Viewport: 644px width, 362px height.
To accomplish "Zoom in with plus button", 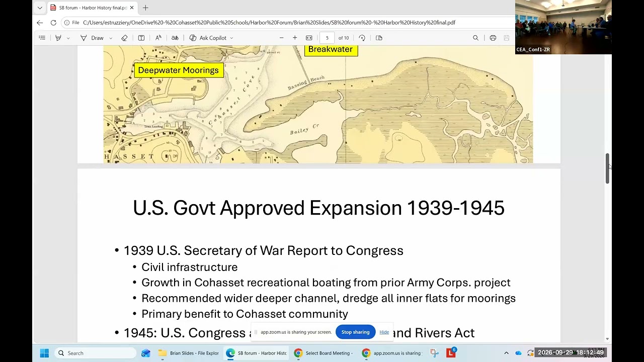I will click(295, 38).
